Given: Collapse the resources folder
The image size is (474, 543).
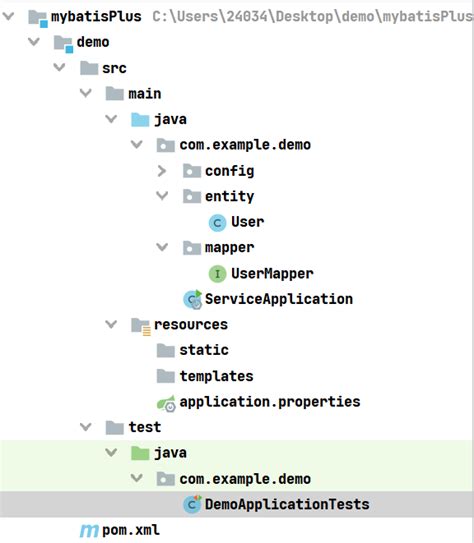Looking at the screenshot, I should 111,324.
